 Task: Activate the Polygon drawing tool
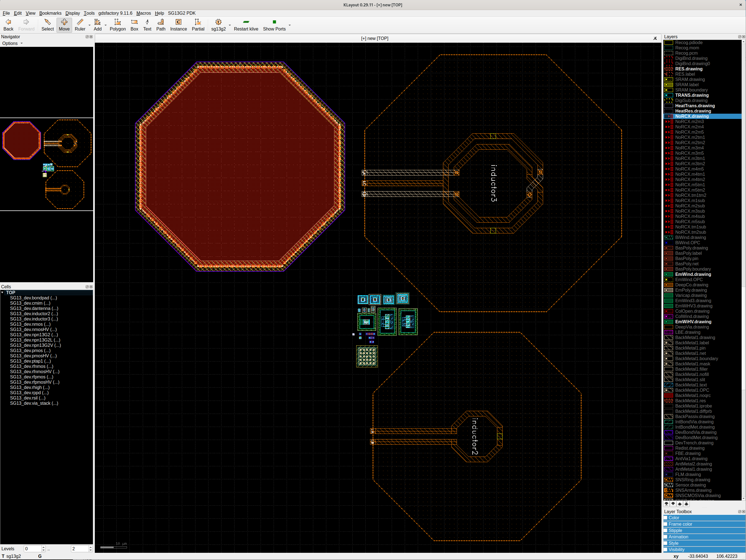[x=117, y=25]
